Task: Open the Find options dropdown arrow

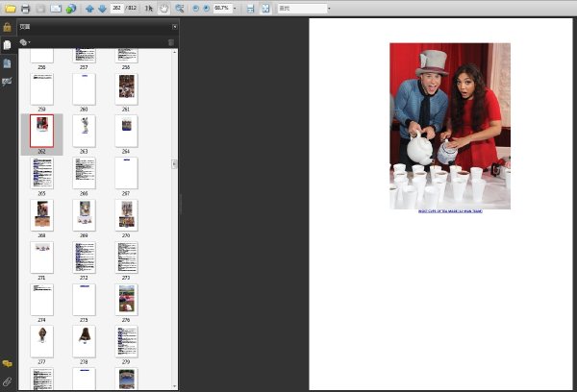Action: pyautogui.click(x=329, y=8)
